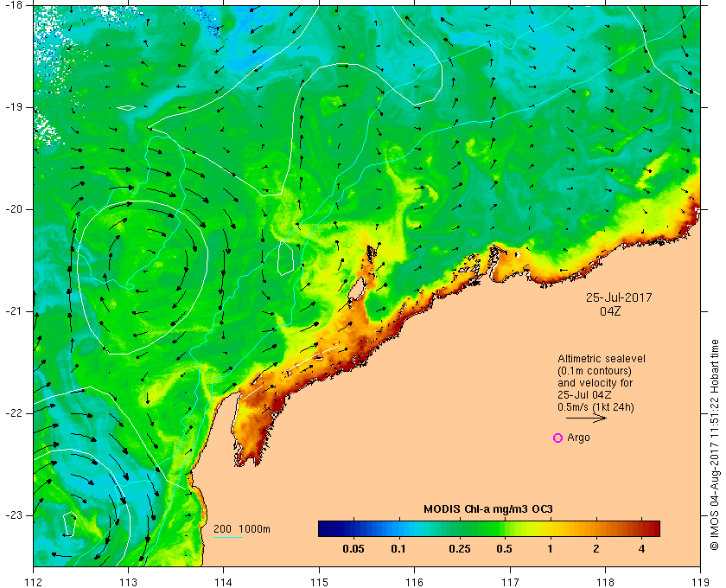Click the colorbar value 0.05
The height and width of the screenshot is (588, 726).
353,549
